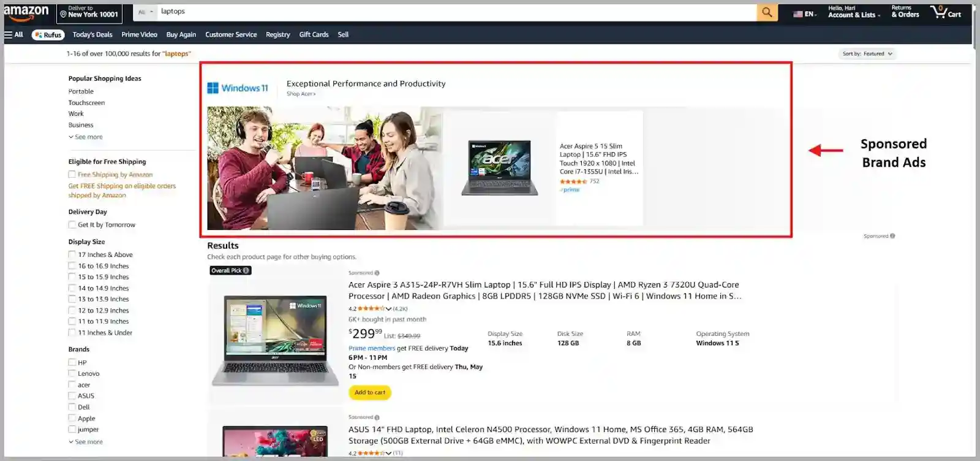Check 16 to 16.9 Inches display size

tap(72, 266)
